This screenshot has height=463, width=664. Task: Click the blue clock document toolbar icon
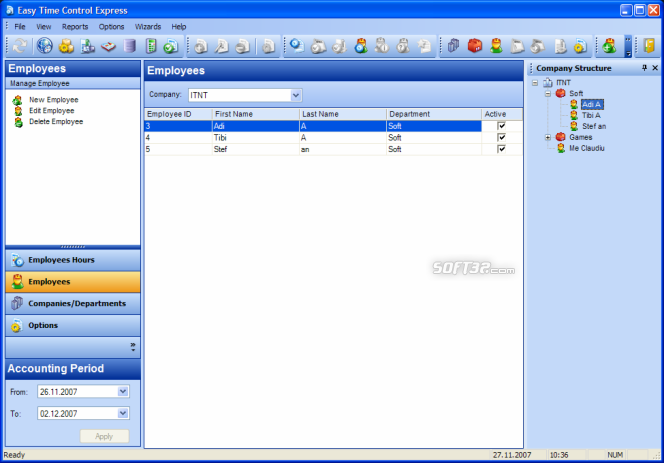(x=297, y=46)
